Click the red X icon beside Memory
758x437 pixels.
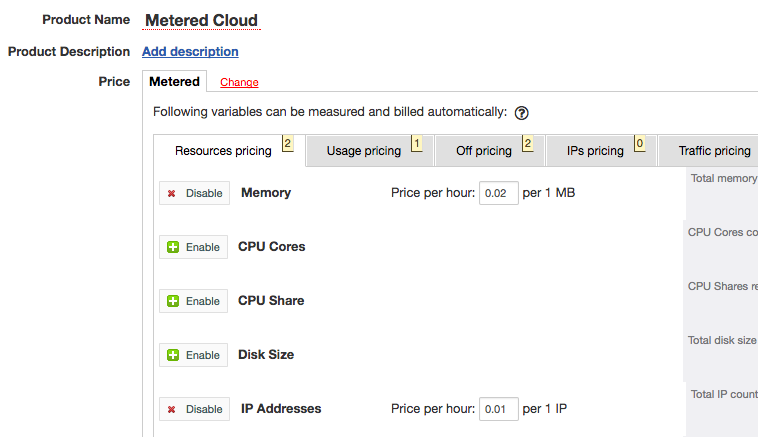[172, 194]
